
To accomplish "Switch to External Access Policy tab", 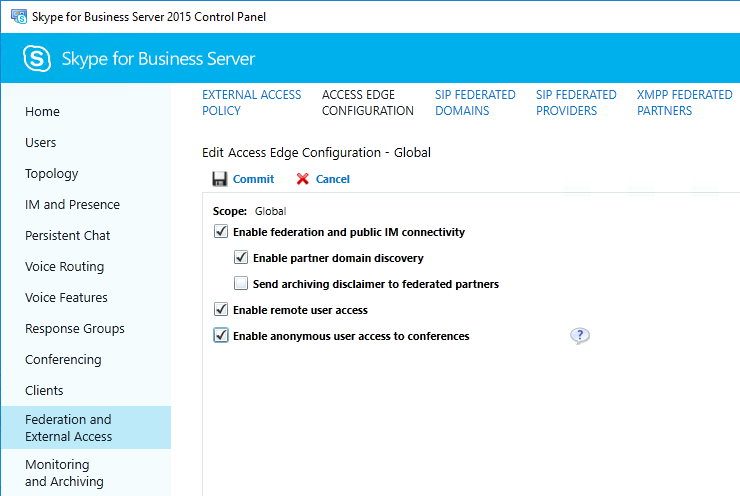I will [x=251, y=103].
